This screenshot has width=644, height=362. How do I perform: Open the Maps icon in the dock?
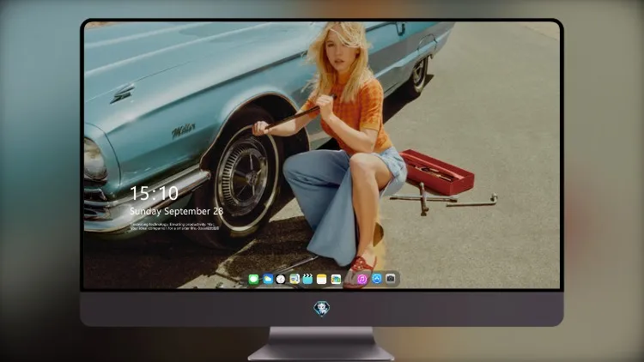pyautogui.click(x=295, y=279)
